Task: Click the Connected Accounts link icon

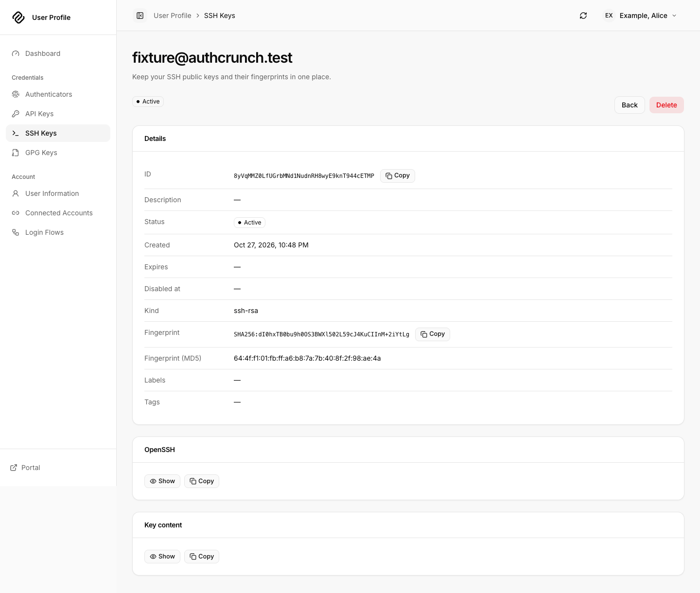Action: point(16,213)
